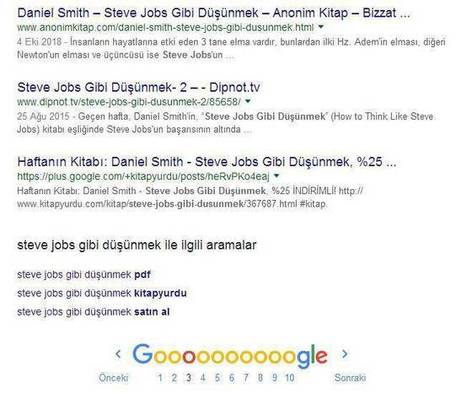
Task: Click the next page chevron arrow
Action: click(345, 354)
